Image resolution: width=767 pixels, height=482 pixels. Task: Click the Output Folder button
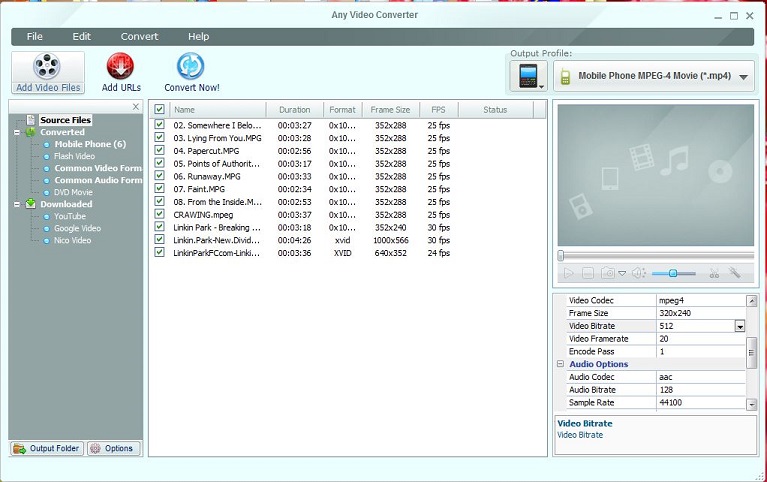47,448
